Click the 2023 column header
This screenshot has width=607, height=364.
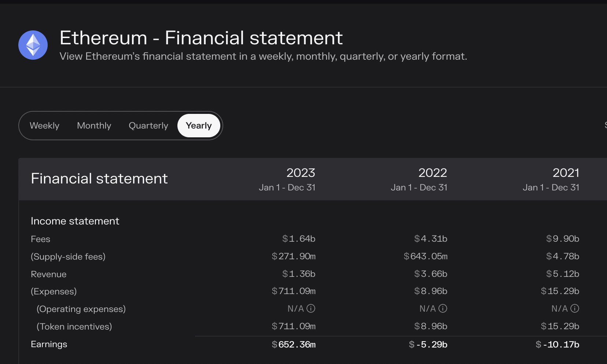[x=301, y=173]
